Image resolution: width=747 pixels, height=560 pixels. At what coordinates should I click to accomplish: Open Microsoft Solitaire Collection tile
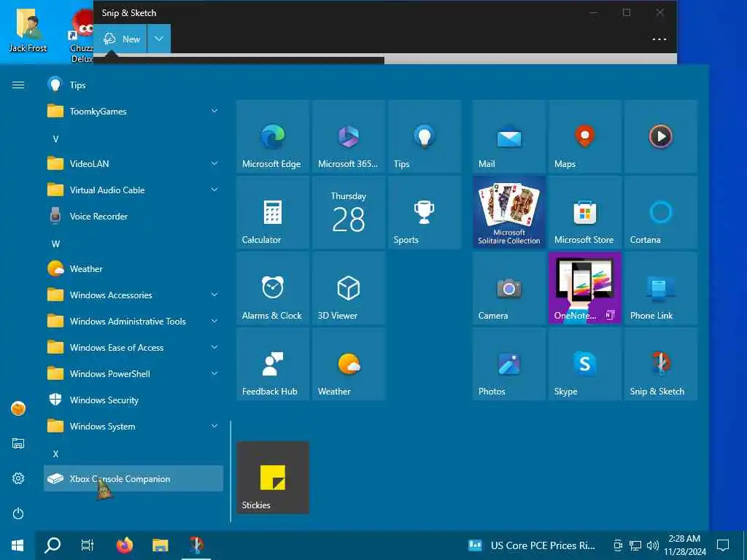click(x=508, y=212)
